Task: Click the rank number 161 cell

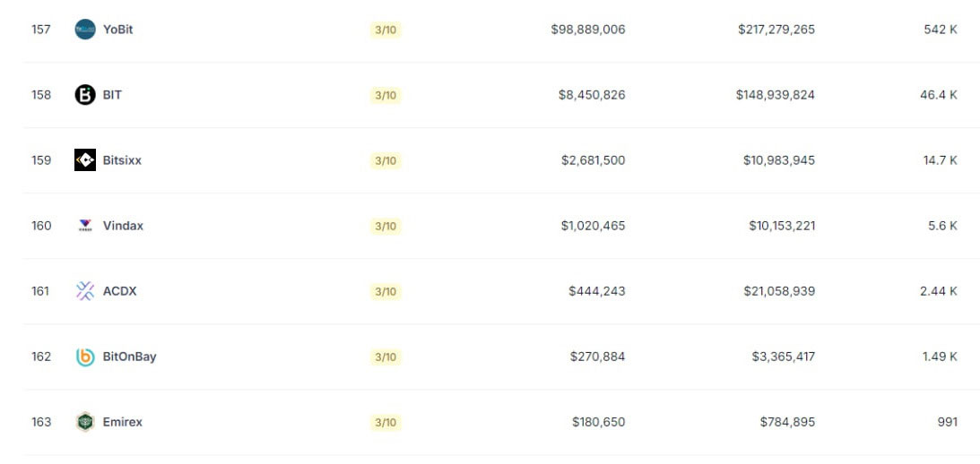Action: click(x=40, y=291)
